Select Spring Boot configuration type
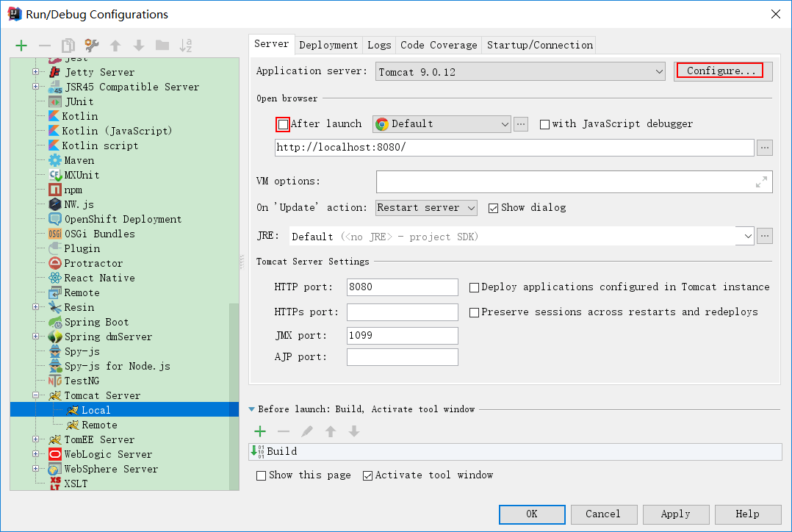Screen dimensions: 792x532 coord(88,322)
